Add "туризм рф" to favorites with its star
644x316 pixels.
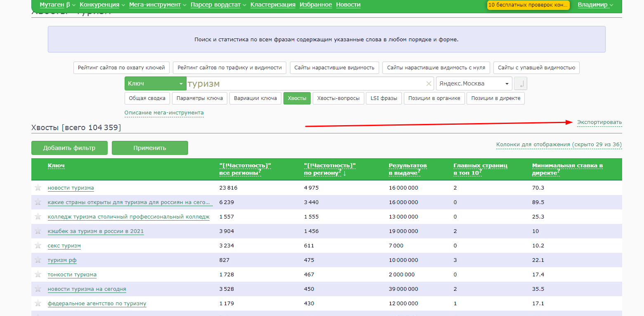[x=38, y=260]
